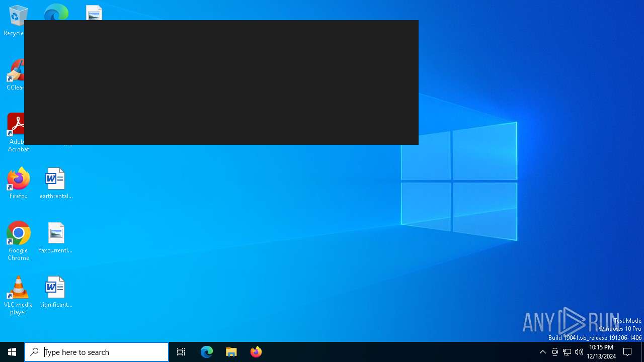
Task: Open the clock showing 10:15 PM
Action: coord(601,352)
